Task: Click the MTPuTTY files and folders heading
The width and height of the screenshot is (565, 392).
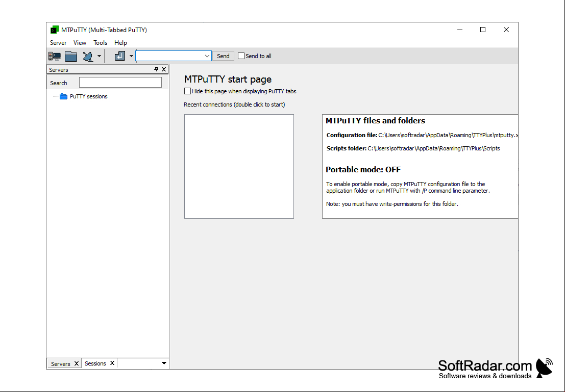Action: click(375, 121)
